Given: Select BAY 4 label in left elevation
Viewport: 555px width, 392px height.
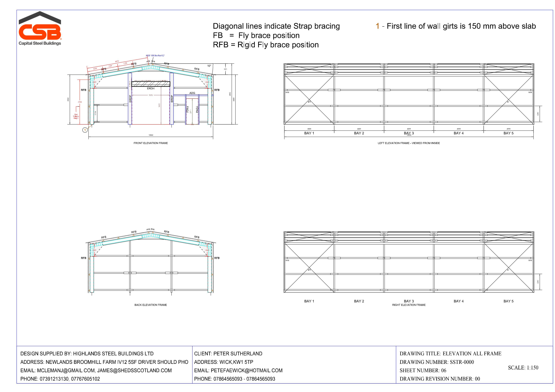Looking at the screenshot, I should coord(459,133).
